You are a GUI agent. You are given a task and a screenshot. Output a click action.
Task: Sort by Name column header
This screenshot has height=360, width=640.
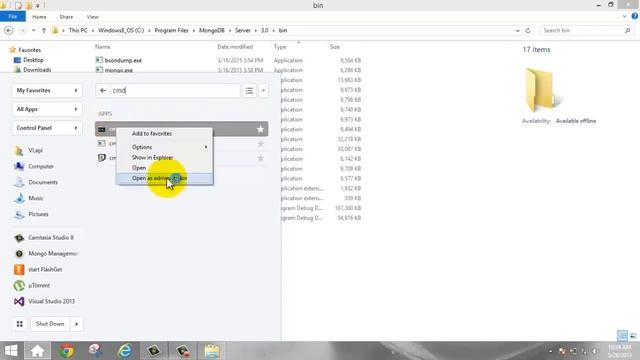[x=102, y=47]
